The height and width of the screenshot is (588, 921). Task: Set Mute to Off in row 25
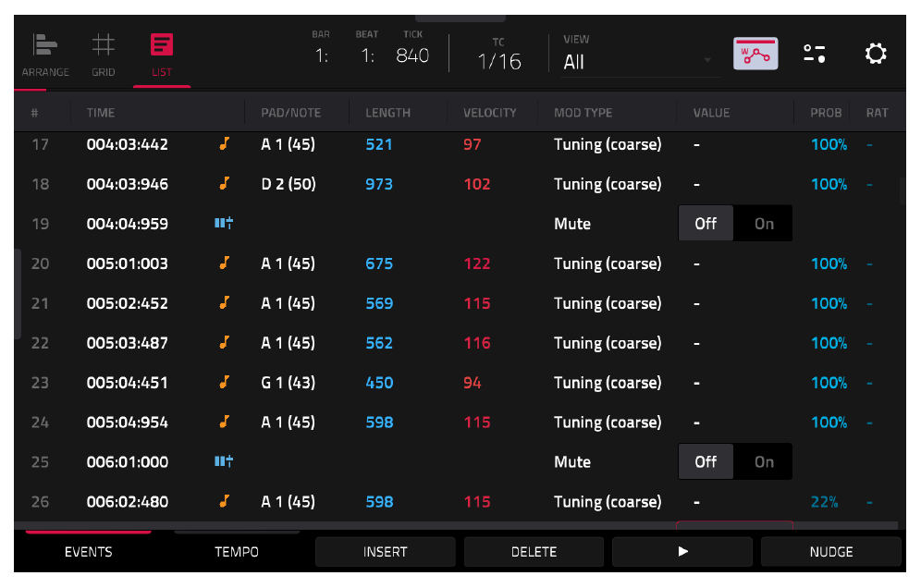coord(706,461)
